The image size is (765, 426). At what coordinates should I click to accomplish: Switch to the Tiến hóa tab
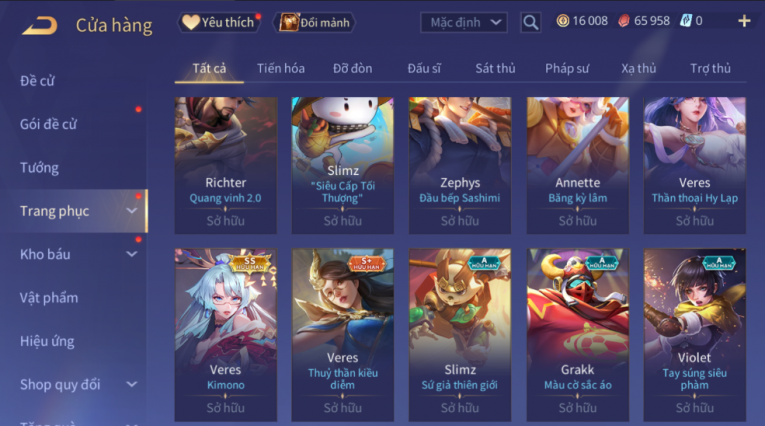281,68
